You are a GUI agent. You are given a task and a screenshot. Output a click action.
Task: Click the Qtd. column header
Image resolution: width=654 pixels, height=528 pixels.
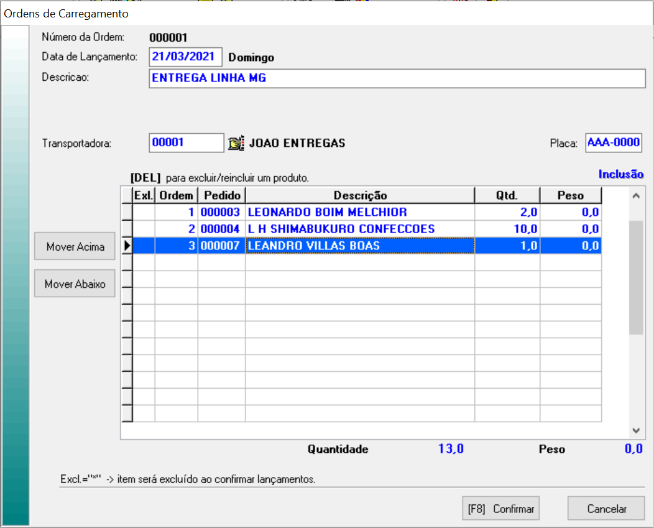click(506, 196)
